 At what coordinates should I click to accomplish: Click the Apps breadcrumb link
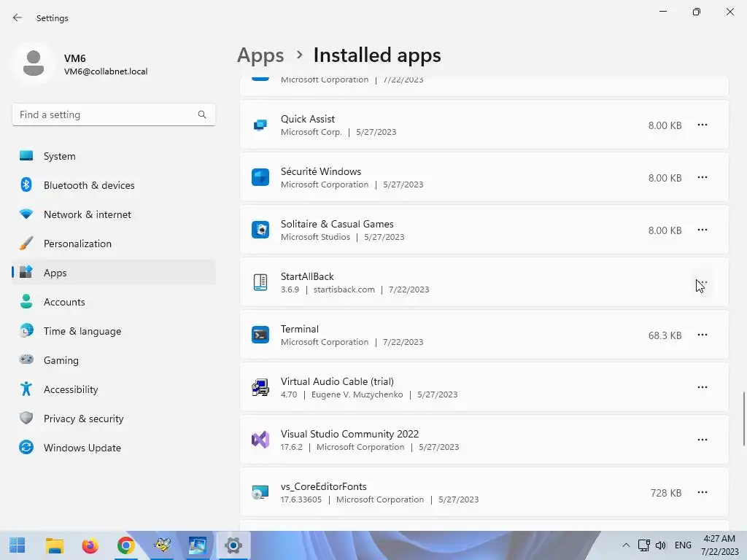pos(260,55)
